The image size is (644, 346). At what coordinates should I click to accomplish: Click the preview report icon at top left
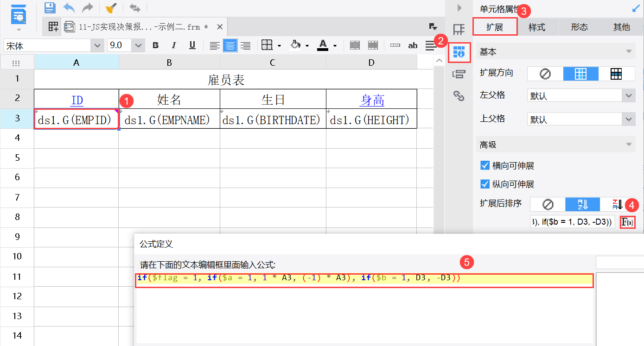(19, 14)
